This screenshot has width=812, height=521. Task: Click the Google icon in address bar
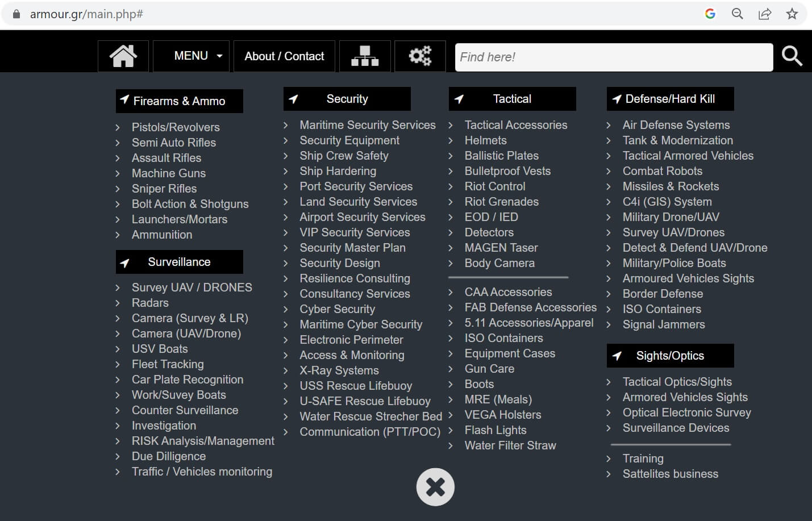tap(710, 14)
